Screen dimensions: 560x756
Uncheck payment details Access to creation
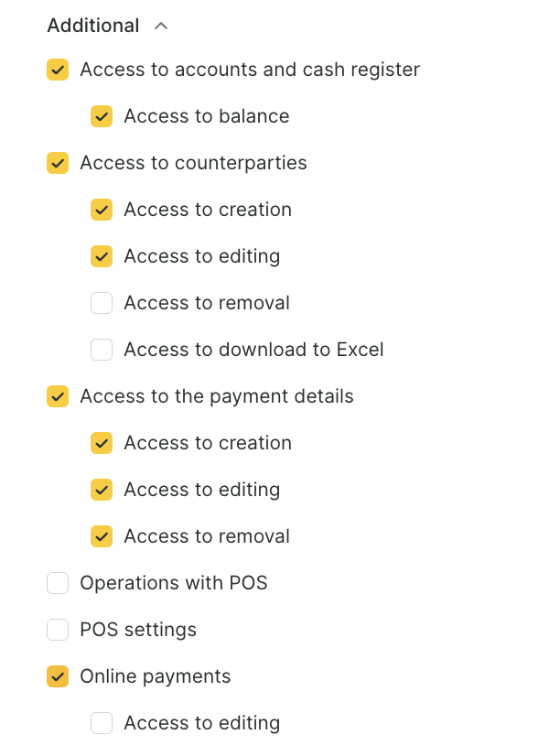coord(102,443)
